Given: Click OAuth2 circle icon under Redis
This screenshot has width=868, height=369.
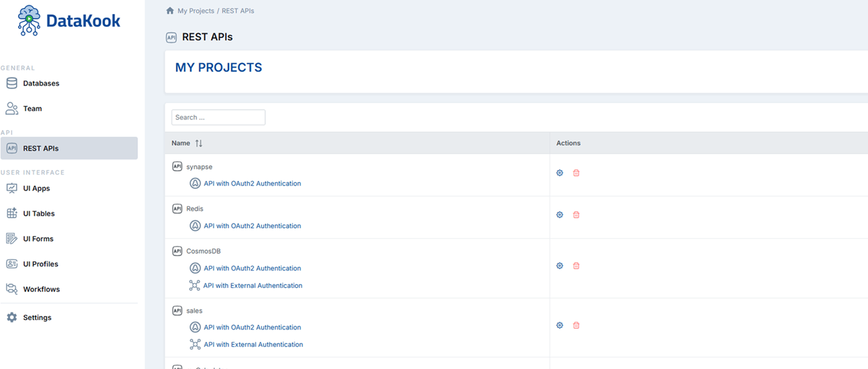Looking at the screenshot, I should [195, 226].
